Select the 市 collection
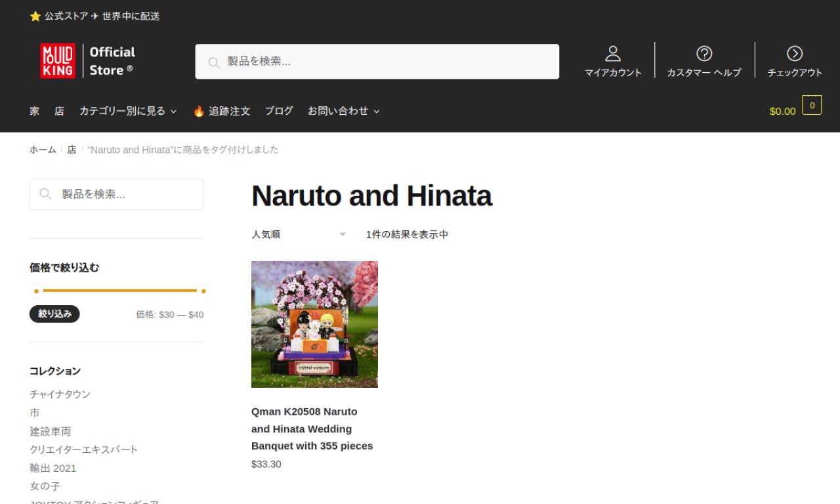Viewport: 840px width, 504px height. tap(34, 413)
